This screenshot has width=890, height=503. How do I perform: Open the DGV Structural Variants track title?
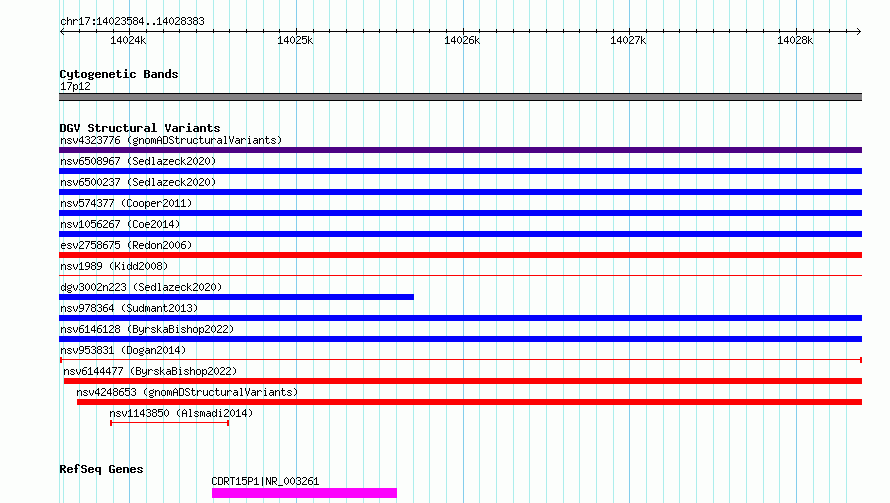coord(140,128)
